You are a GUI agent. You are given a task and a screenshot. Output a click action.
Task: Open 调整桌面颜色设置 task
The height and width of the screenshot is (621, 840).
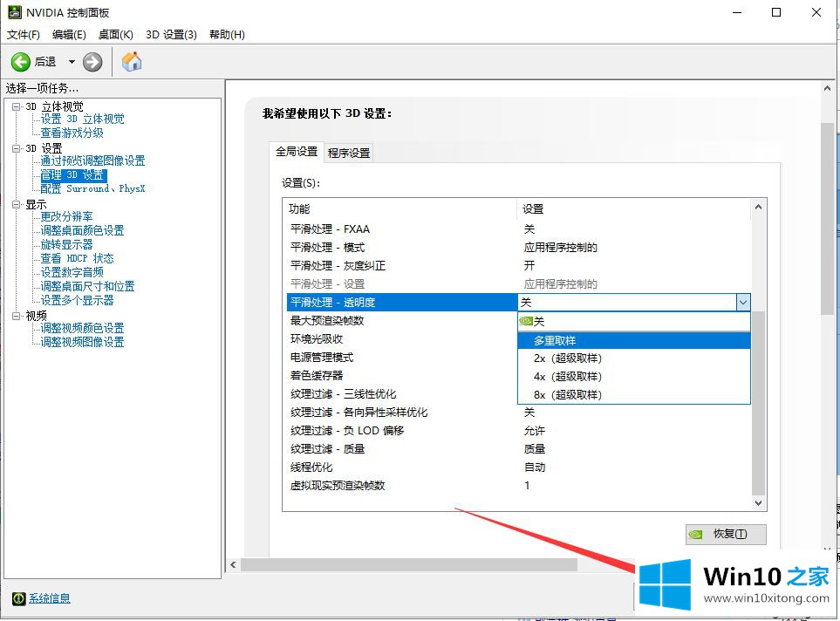coord(83,230)
